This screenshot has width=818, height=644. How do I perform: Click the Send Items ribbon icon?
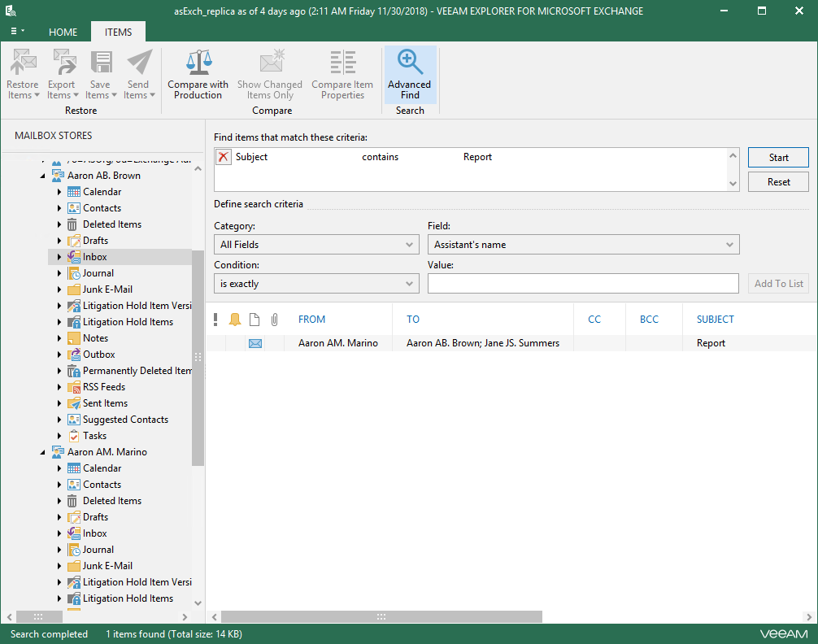coord(139,62)
